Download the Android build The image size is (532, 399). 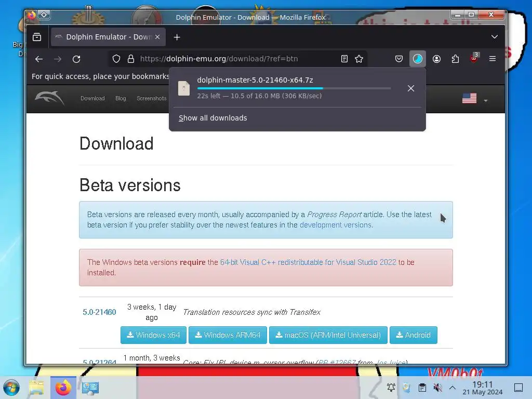coord(413,335)
